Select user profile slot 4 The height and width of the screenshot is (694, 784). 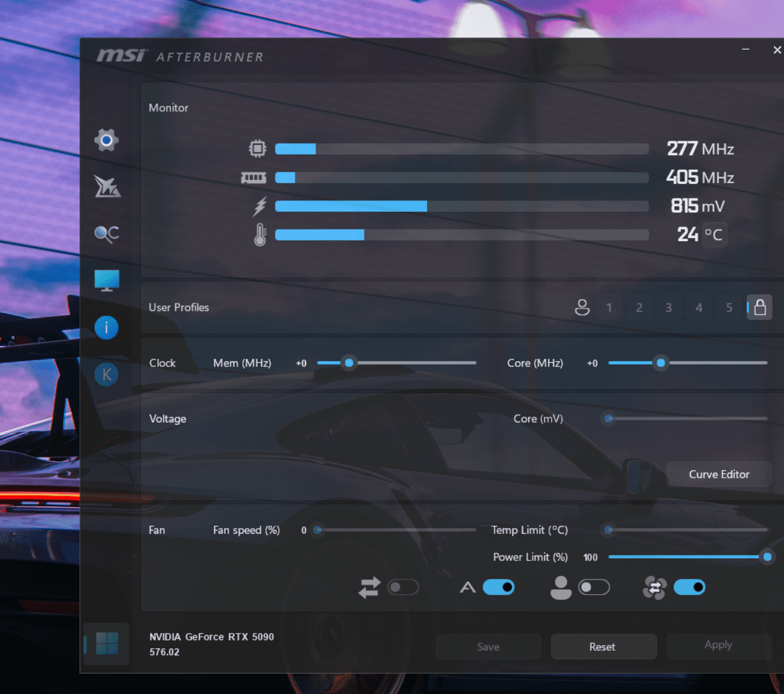coord(699,308)
